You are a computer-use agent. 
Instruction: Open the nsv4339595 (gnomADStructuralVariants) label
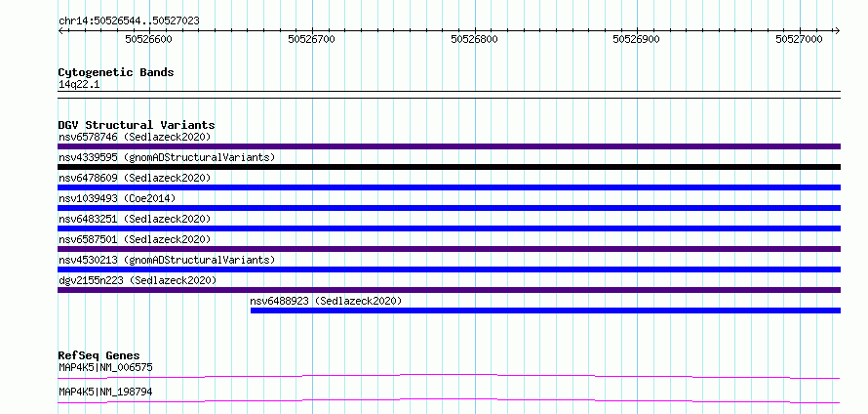(x=167, y=157)
